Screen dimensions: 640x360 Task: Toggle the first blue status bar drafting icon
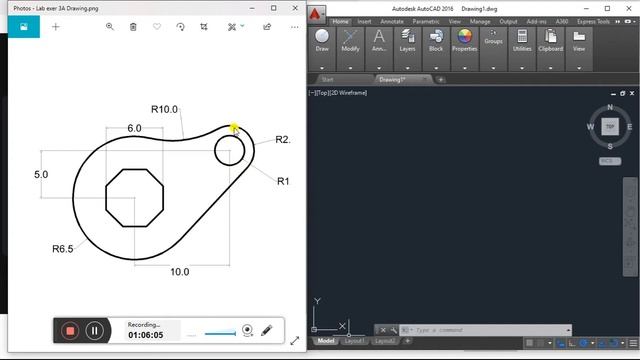click(x=561, y=343)
